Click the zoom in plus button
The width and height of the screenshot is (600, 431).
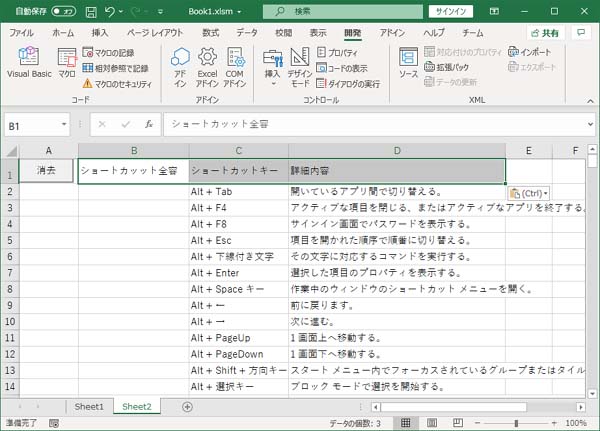(554, 423)
